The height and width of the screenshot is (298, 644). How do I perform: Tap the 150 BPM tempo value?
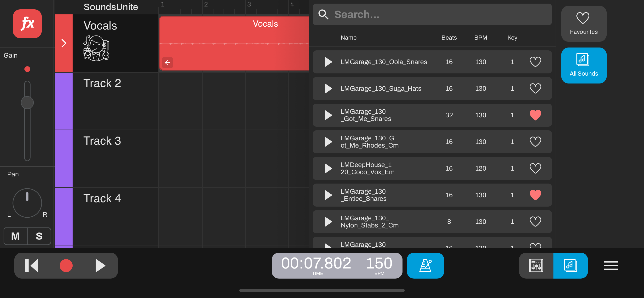point(379,265)
